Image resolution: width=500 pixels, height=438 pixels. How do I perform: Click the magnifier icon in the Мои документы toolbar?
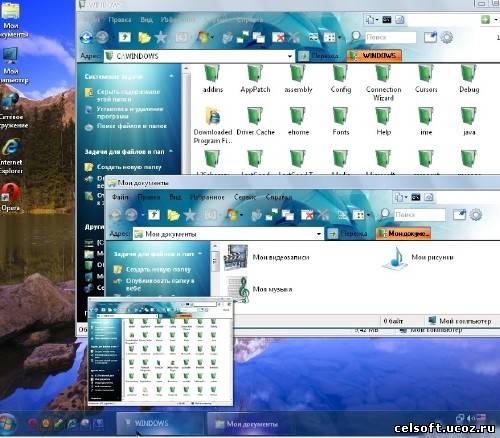385,214
